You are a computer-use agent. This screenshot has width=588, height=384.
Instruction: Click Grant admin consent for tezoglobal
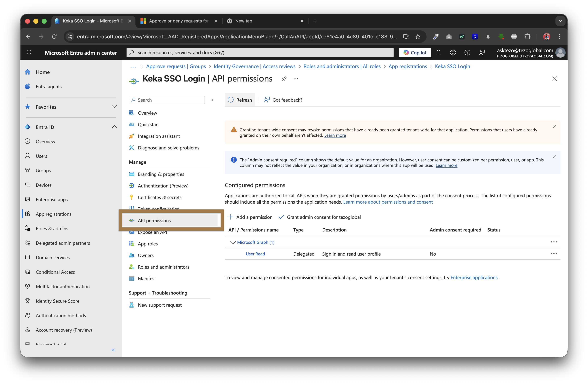click(x=320, y=217)
